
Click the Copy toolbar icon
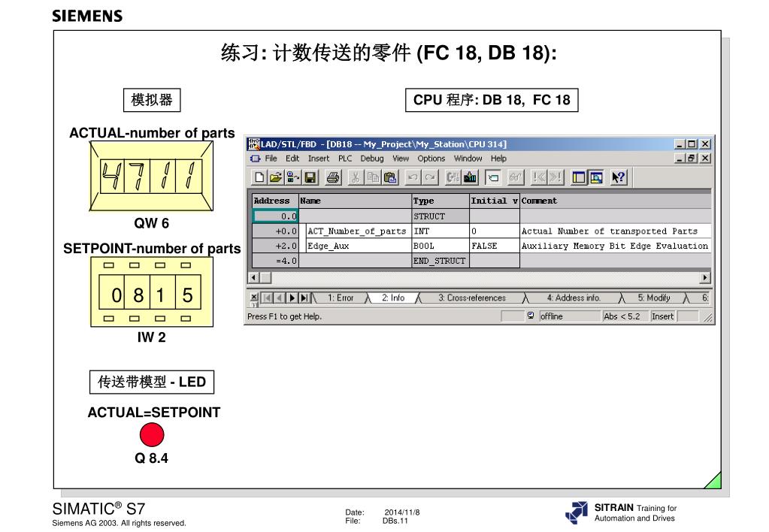[x=373, y=177]
